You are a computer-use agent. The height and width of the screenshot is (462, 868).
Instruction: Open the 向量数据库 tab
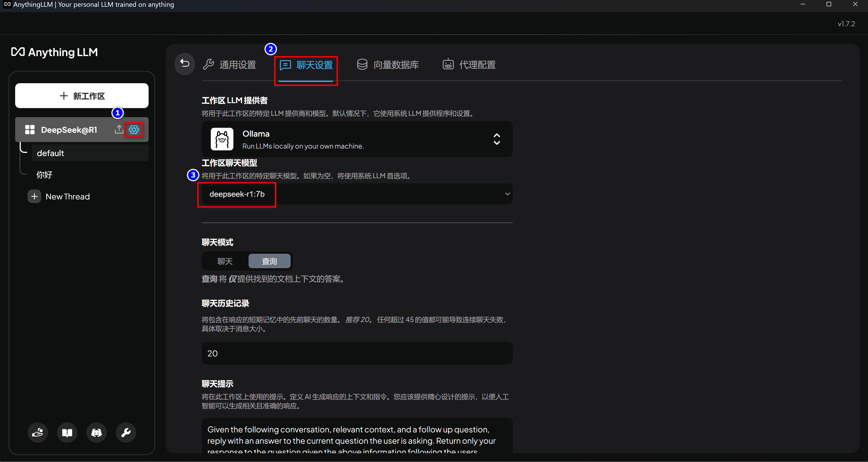387,65
